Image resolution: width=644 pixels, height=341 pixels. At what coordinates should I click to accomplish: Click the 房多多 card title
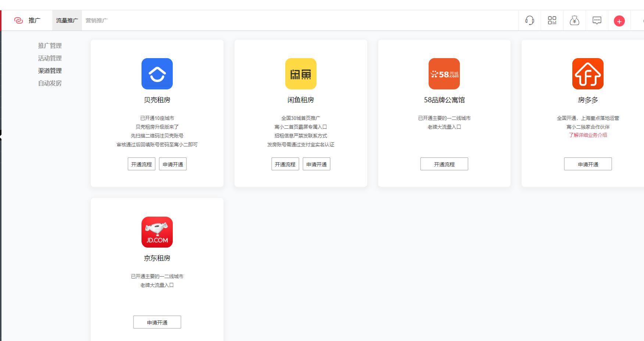(x=588, y=100)
